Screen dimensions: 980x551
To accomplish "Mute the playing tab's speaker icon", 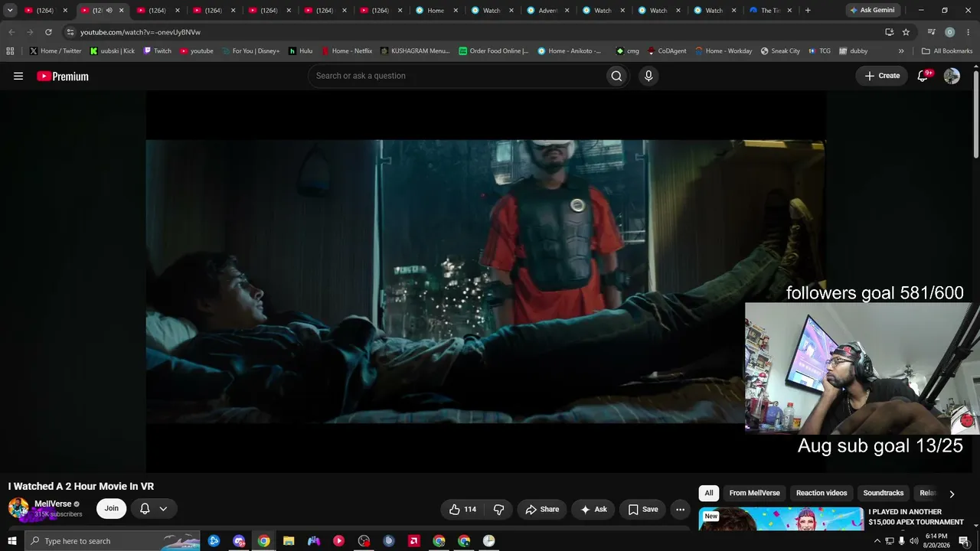I will pos(109,11).
